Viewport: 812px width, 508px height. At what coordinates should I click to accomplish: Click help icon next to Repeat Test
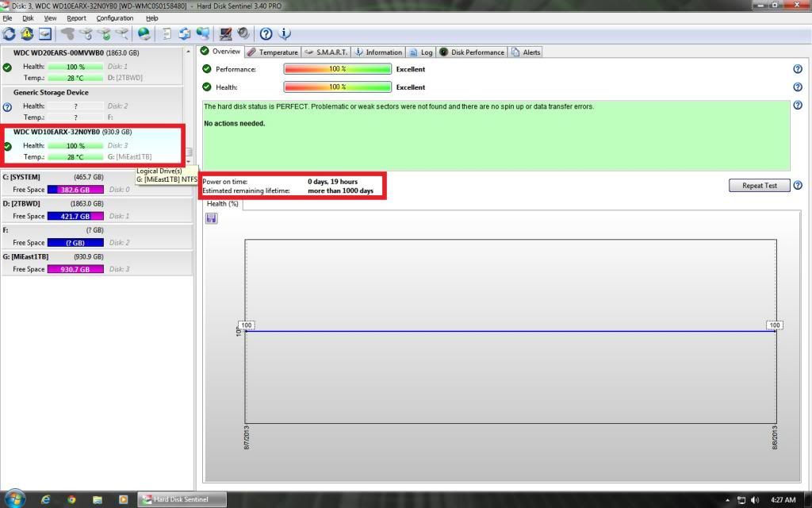[798, 186]
